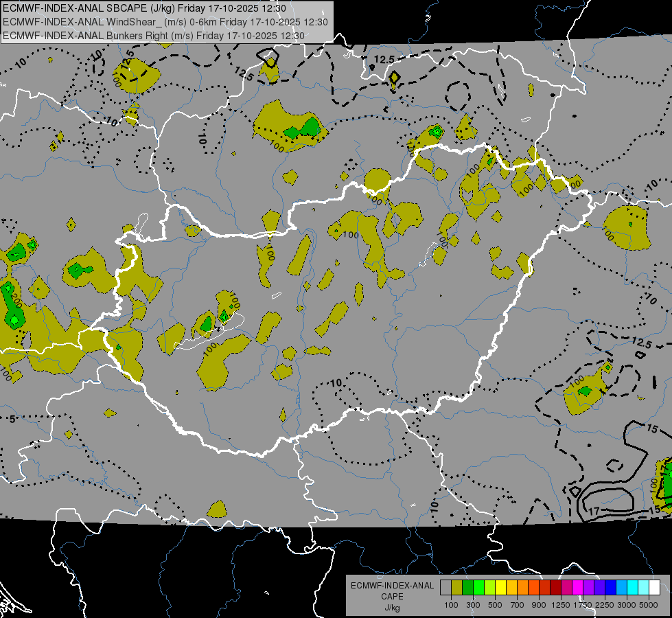The image size is (672, 618).
Task: Click the 1250 legend value
Action: (561, 605)
